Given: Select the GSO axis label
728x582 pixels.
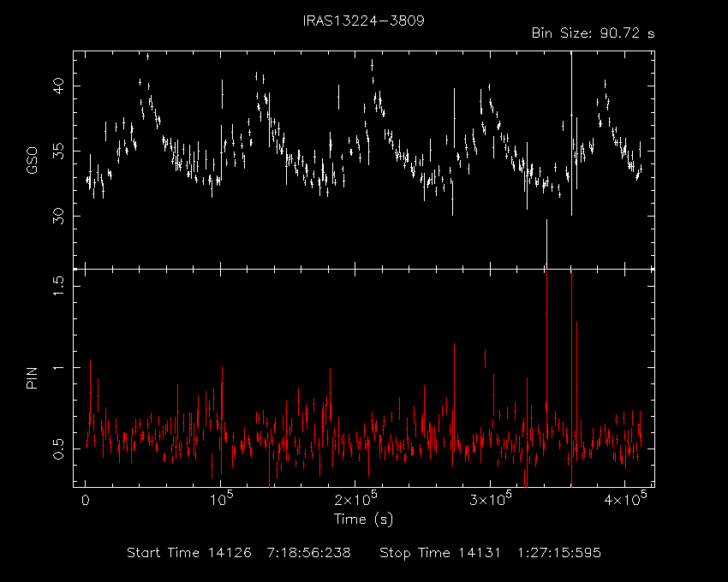Looking at the screenshot, I should [32, 161].
